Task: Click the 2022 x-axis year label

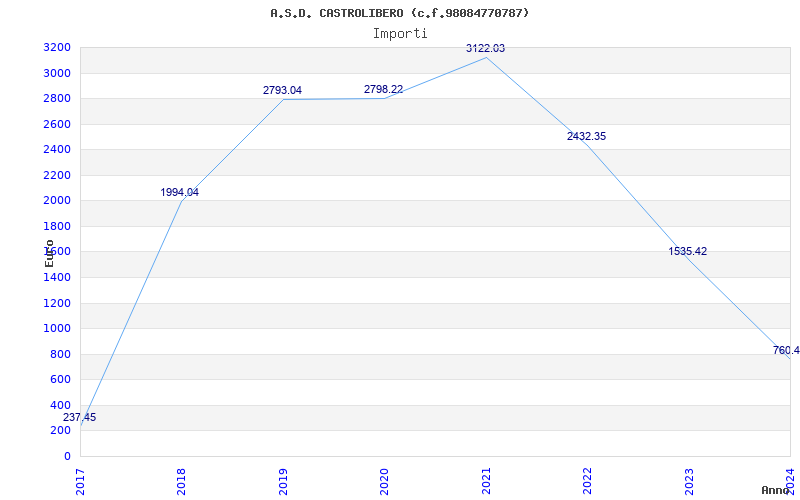Action: (x=587, y=482)
